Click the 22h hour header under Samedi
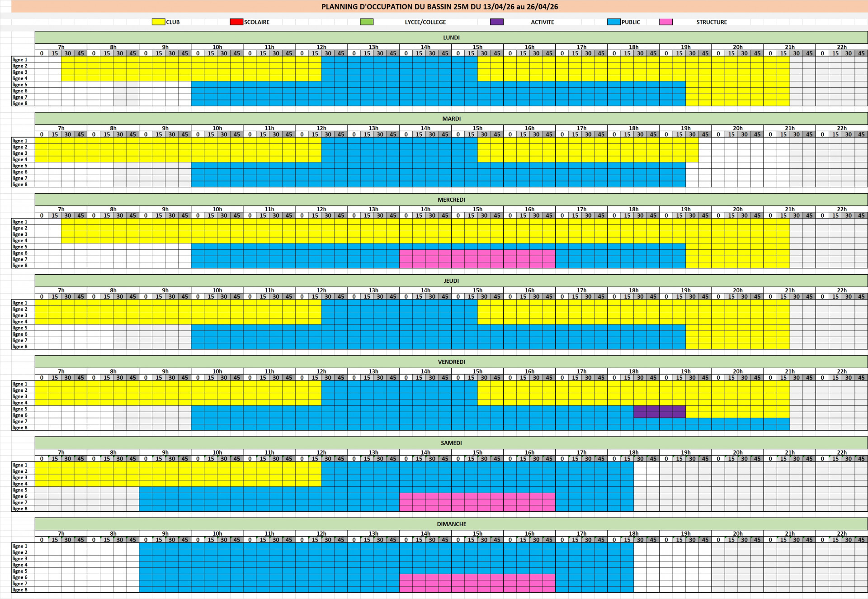This screenshot has height=599, width=868. (841, 452)
